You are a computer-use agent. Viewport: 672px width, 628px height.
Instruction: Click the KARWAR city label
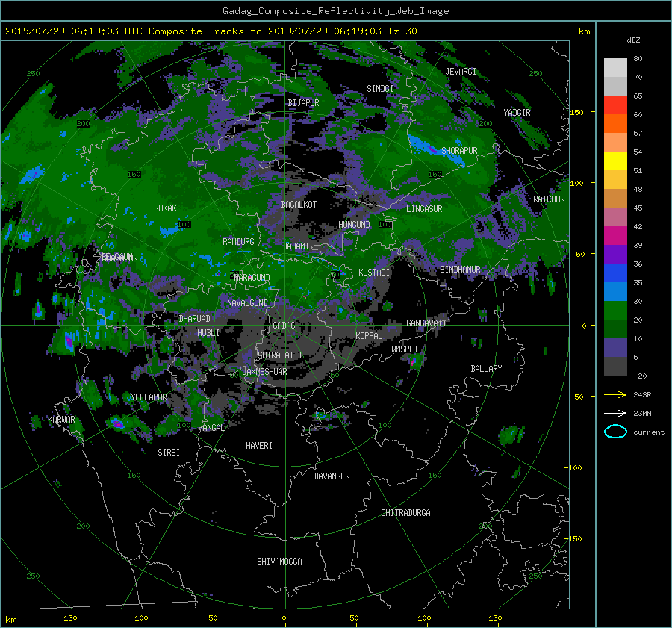click(61, 419)
